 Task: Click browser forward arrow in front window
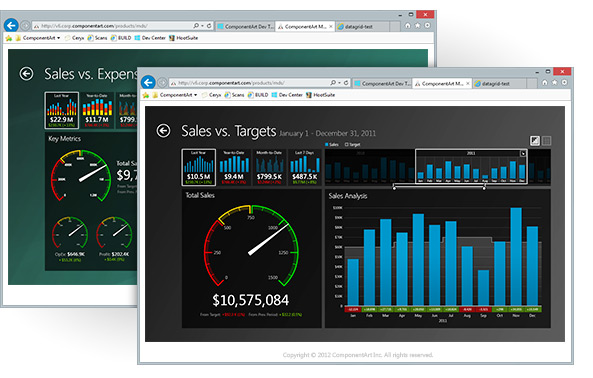tap(162, 82)
